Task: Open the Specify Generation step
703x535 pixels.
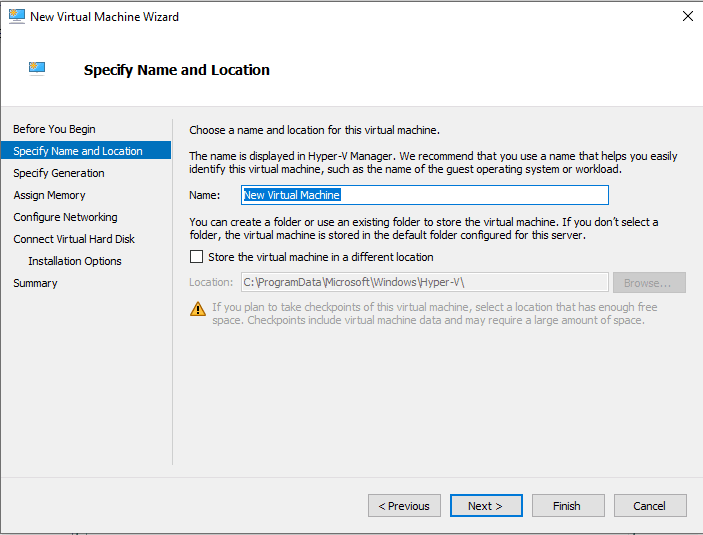Action: coord(59,173)
